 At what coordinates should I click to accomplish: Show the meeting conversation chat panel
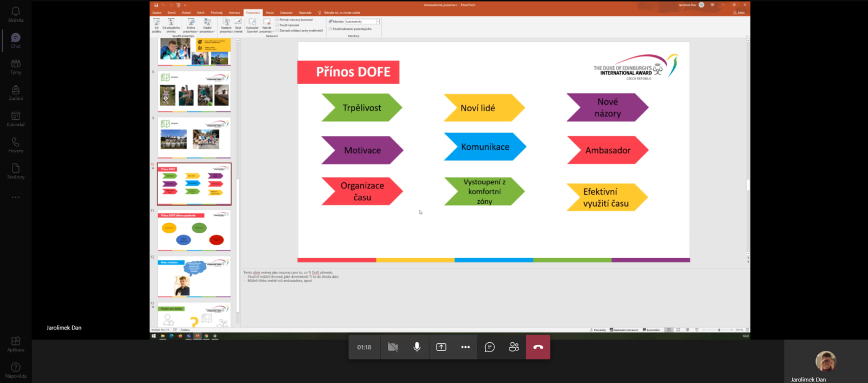tap(489, 347)
